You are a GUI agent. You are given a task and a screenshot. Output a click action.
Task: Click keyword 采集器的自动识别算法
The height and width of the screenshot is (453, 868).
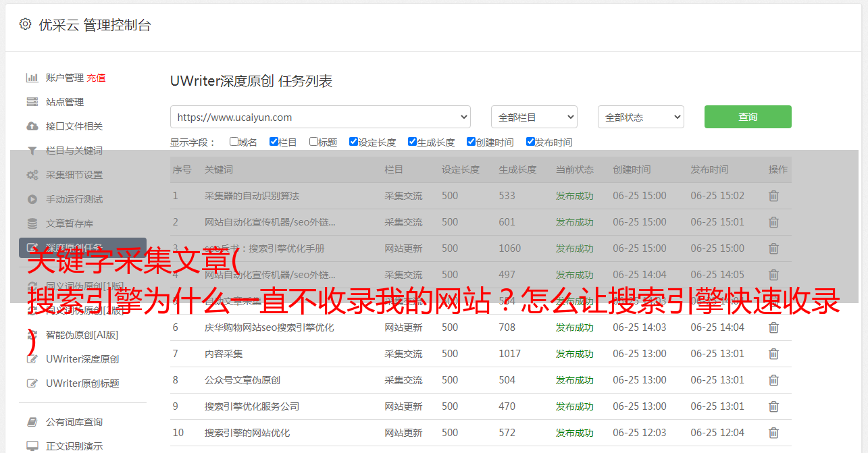(252, 196)
